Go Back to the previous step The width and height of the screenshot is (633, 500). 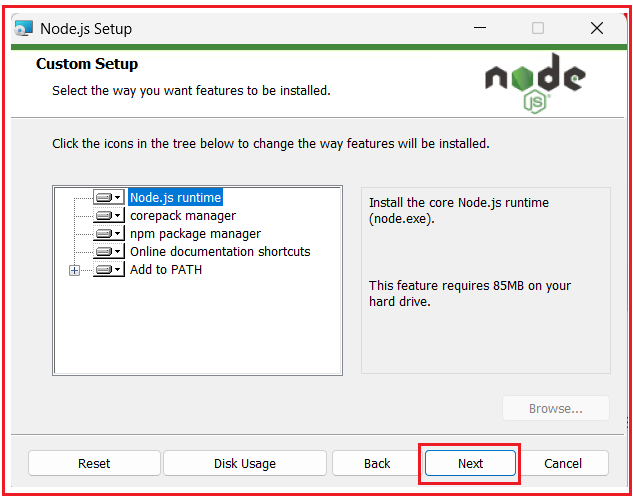click(377, 463)
